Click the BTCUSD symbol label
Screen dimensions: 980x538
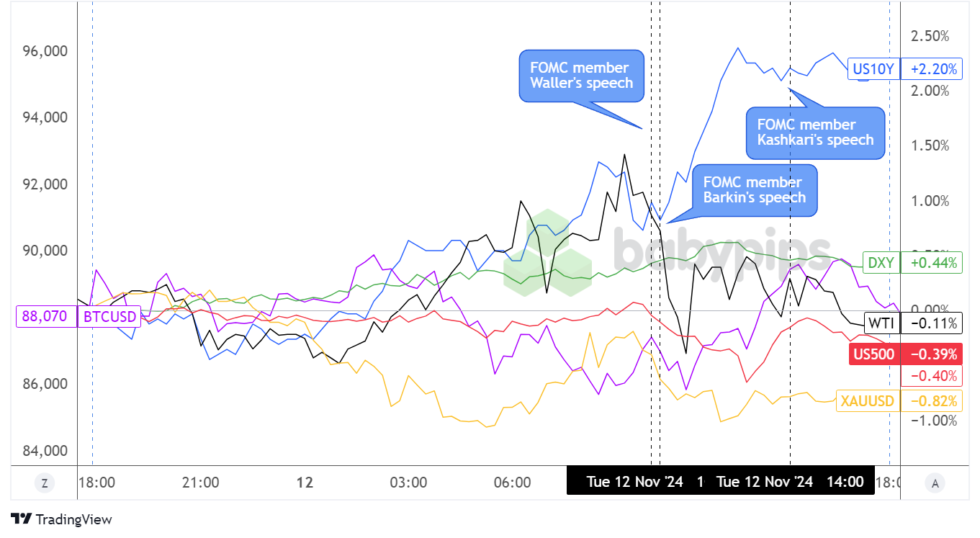coord(109,316)
